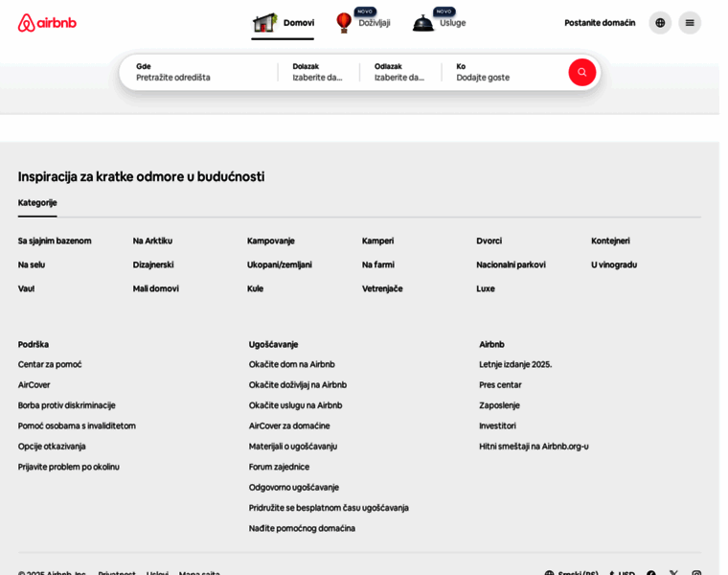The width and height of the screenshot is (728, 575).
Task: Open Nacionalni parkovi category
Action: [x=511, y=264]
